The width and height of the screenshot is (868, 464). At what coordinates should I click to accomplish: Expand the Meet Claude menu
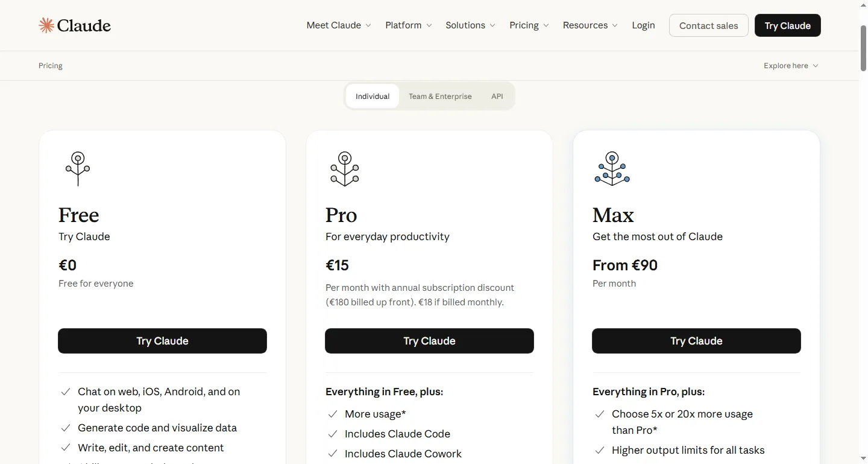[339, 25]
